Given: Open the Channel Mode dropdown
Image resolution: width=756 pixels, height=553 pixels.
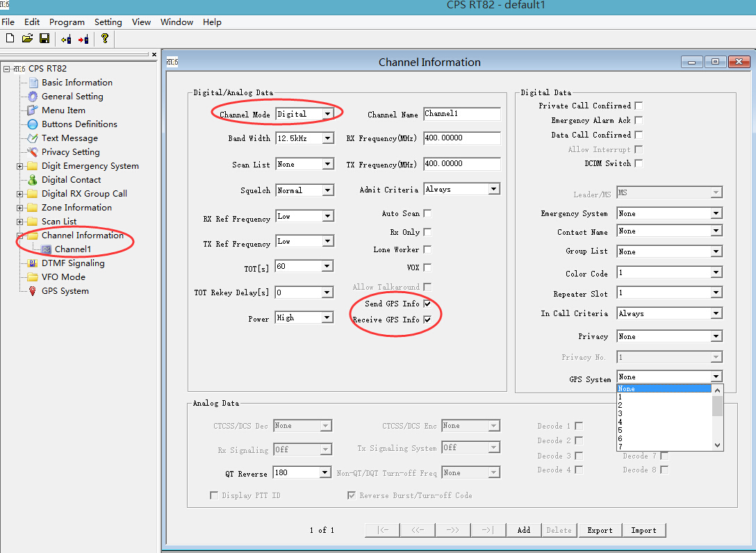Looking at the screenshot, I should 327,114.
